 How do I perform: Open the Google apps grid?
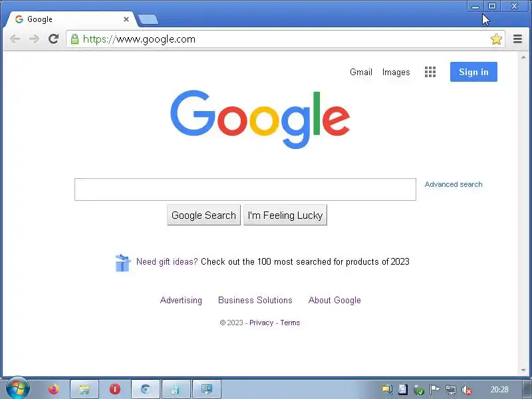click(x=430, y=72)
